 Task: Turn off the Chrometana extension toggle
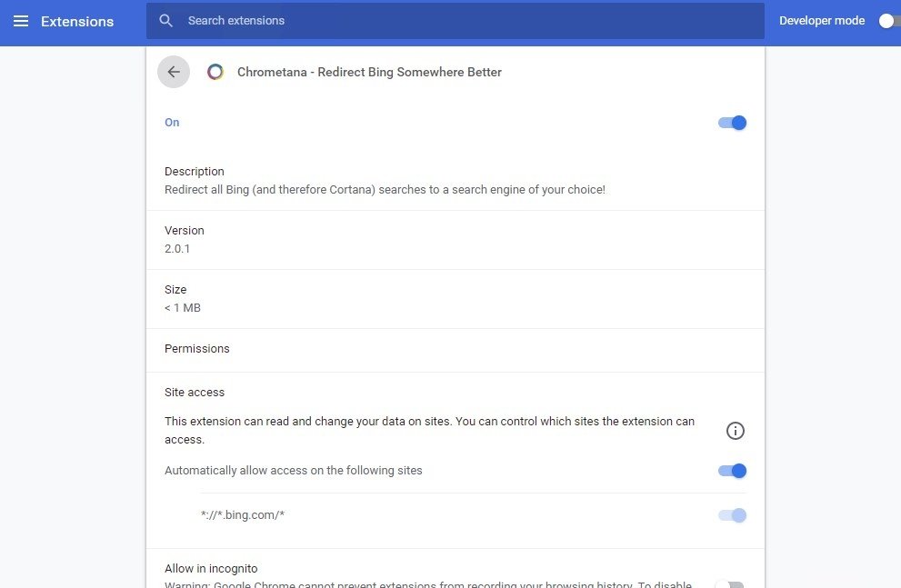732,123
